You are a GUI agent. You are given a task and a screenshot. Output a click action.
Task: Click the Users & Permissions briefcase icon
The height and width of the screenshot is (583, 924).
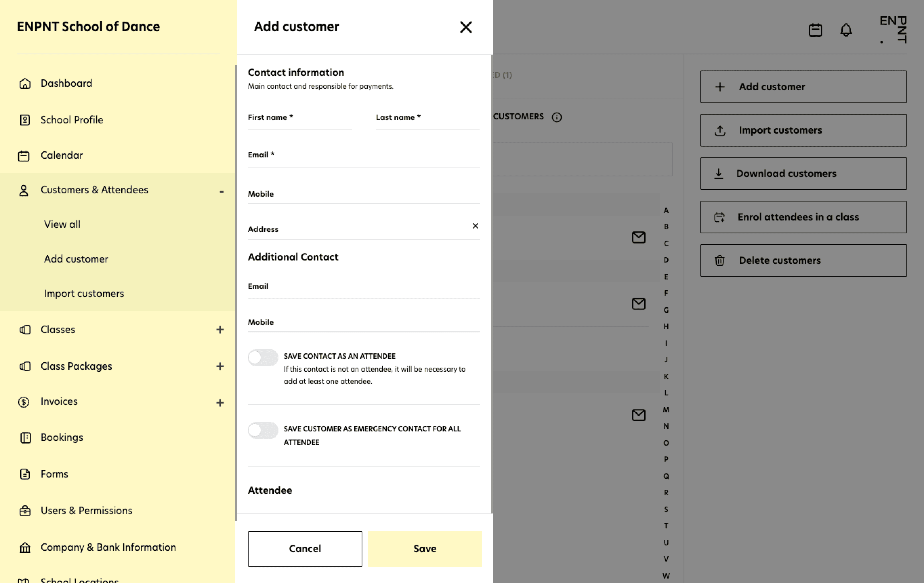coord(25,511)
